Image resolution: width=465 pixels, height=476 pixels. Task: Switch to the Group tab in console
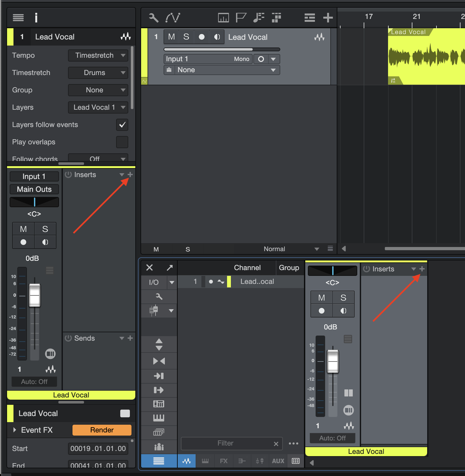click(289, 268)
